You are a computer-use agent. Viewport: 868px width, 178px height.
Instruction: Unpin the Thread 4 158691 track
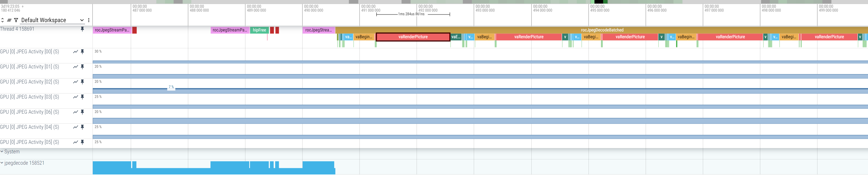(x=82, y=29)
